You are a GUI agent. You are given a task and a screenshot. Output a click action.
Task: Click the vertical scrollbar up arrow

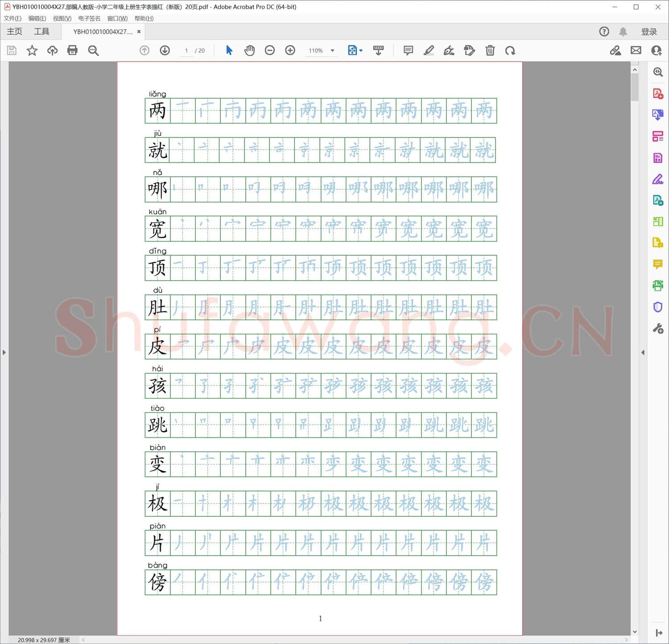tap(635, 70)
